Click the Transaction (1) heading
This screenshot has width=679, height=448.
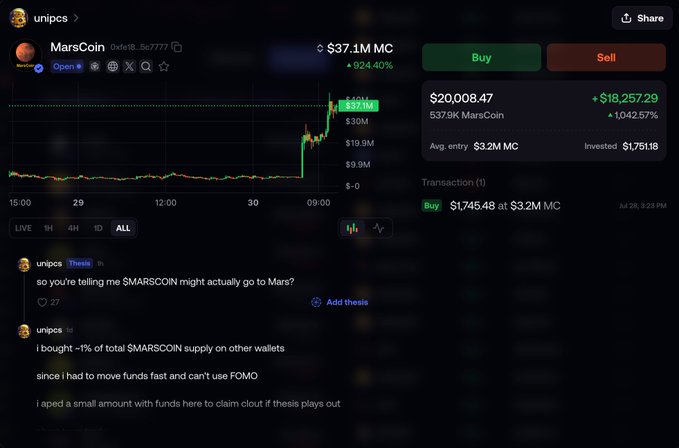pyautogui.click(x=453, y=182)
